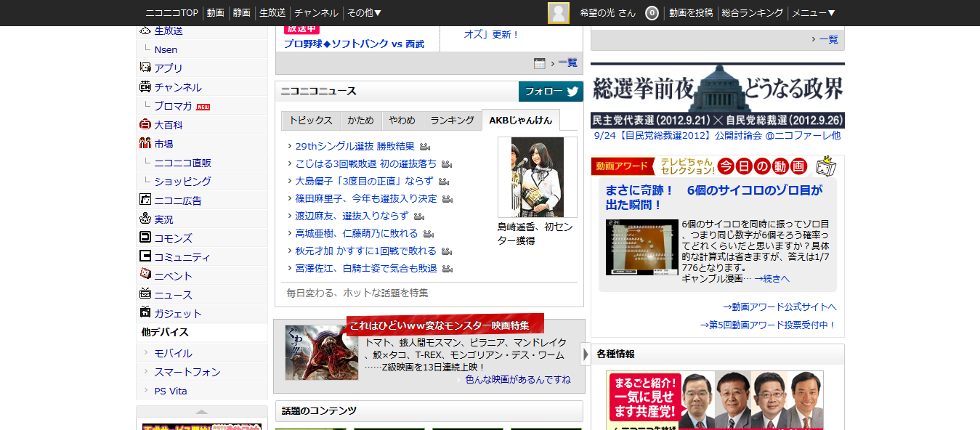Open the Nsen sidebar link
980x430 pixels.
(x=166, y=49)
